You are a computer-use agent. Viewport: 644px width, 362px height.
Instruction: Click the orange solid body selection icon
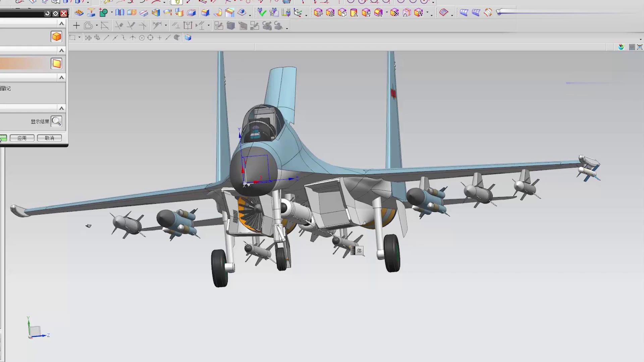click(56, 37)
